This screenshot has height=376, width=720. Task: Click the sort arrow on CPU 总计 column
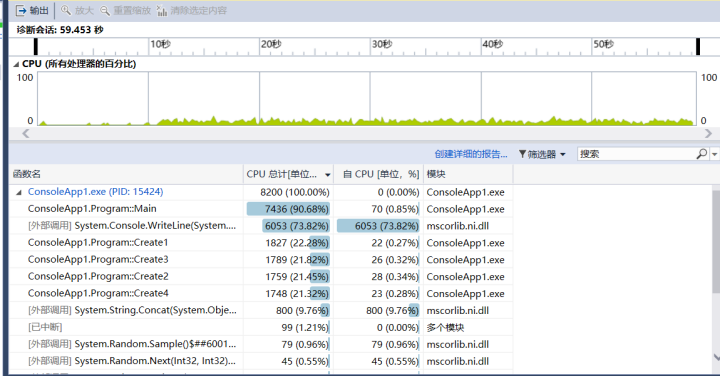(327, 175)
